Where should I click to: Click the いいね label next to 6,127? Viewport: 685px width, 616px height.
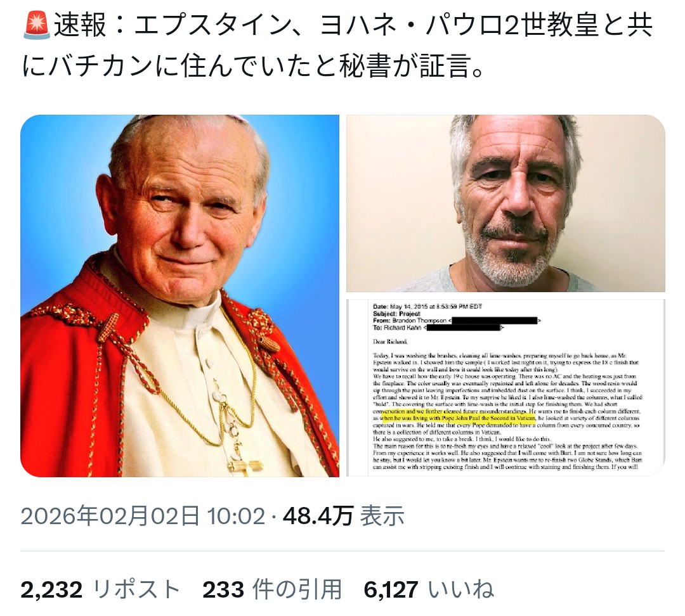point(461,589)
